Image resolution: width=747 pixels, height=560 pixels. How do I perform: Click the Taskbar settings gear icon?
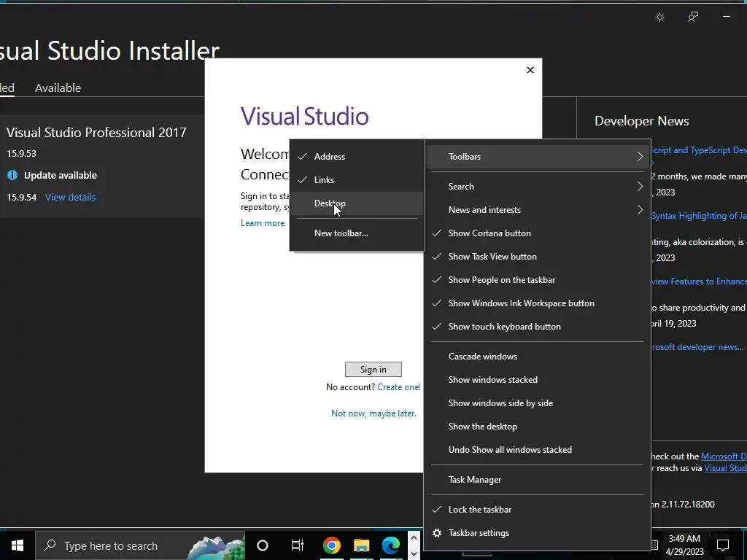tap(437, 533)
